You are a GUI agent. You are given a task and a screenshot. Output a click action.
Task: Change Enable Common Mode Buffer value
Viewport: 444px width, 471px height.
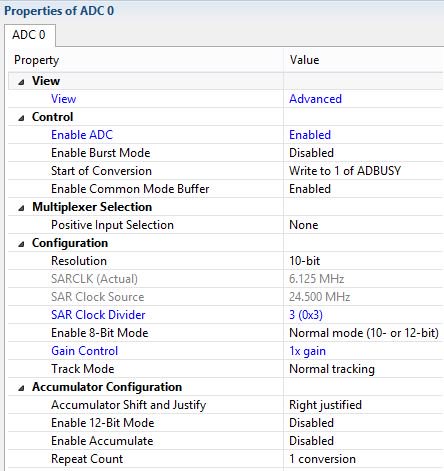pyautogui.click(x=310, y=189)
